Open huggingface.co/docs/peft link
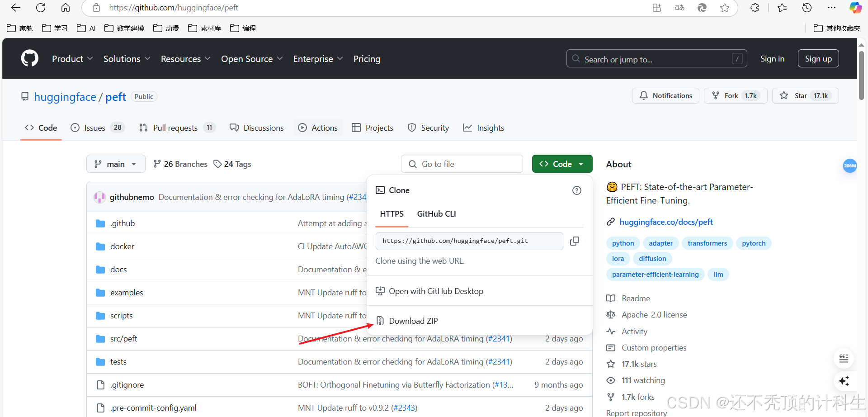 (666, 222)
